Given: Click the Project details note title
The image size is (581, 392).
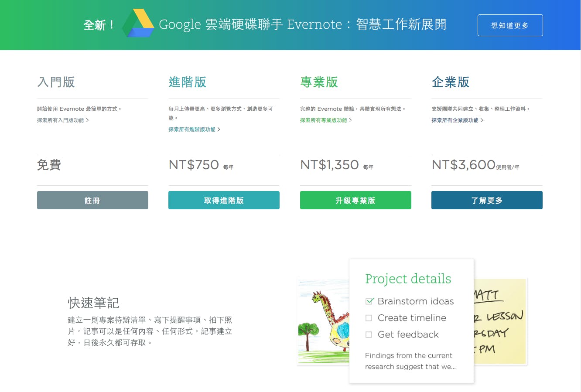Looking at the screenshot, I should [x=408, y=279].
